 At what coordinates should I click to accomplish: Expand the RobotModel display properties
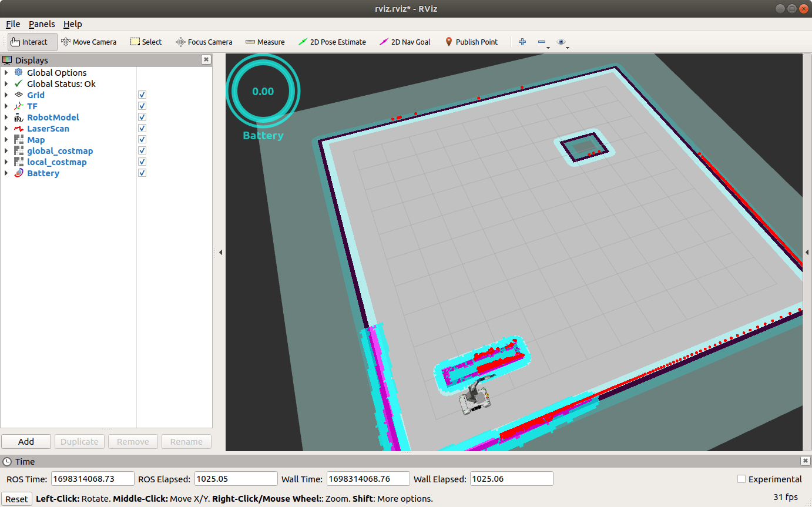pos(6,117)
